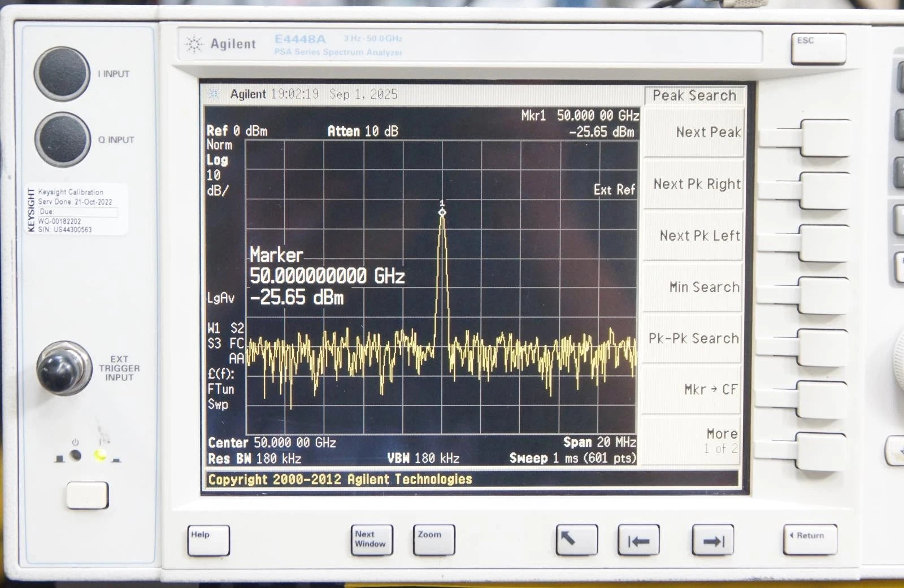Click the VBW 180 kHz readout
Screen dimensions: 904x588
(x=423, y=458)
